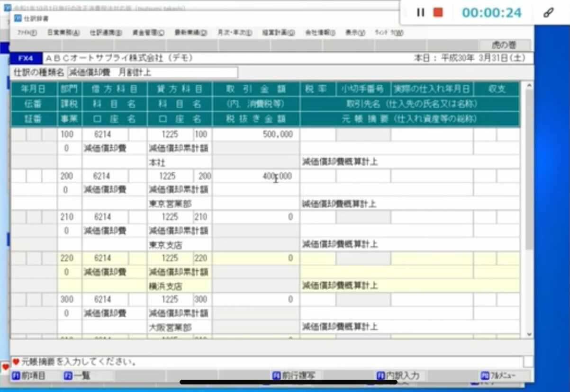
Task: Click the F10 フルメニュー function key
Action: [498, 376]
